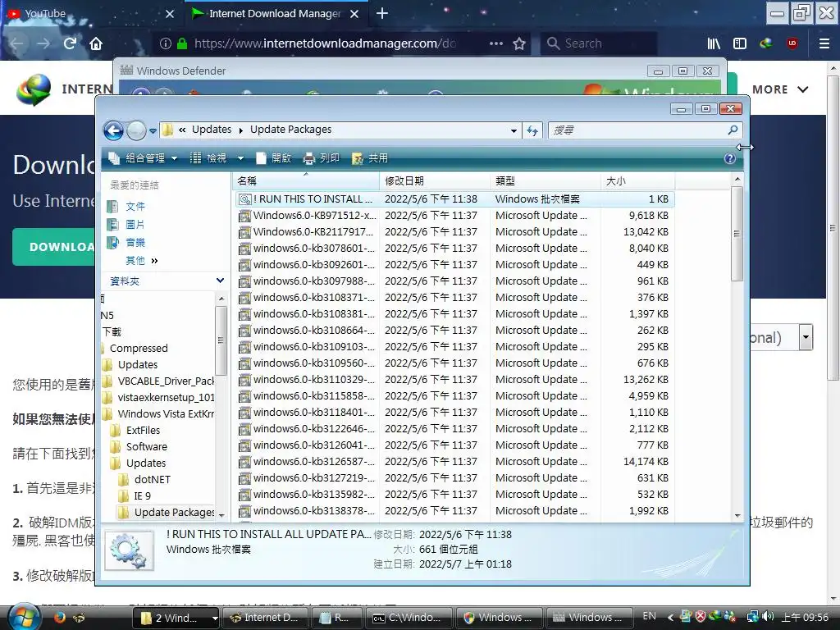Expand 其他 more favorite links
The height and width of the screenshot is (630, 840).
pyautogui.click(x=142, y=261)
